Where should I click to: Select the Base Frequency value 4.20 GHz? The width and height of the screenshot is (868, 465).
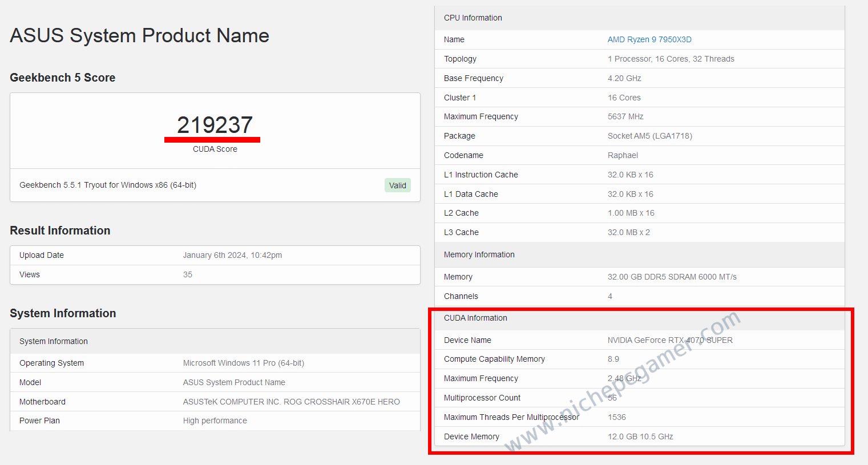coord(624,78)
